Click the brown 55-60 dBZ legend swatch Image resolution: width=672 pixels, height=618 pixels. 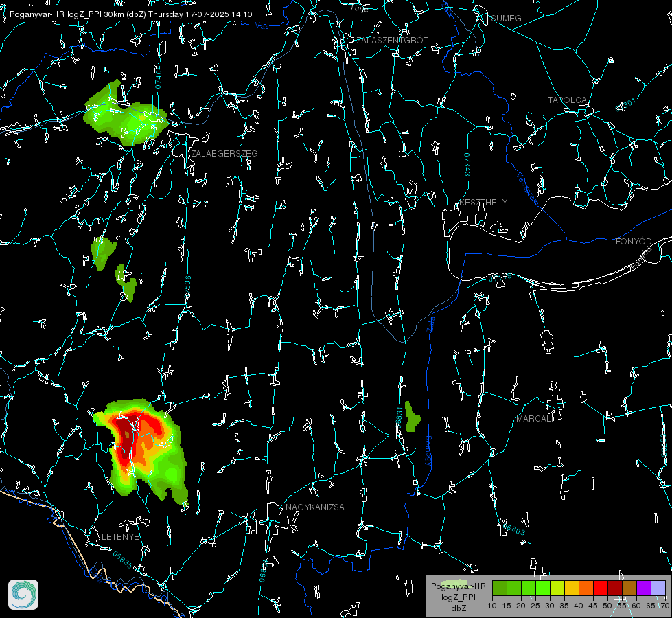coord(629,588)
